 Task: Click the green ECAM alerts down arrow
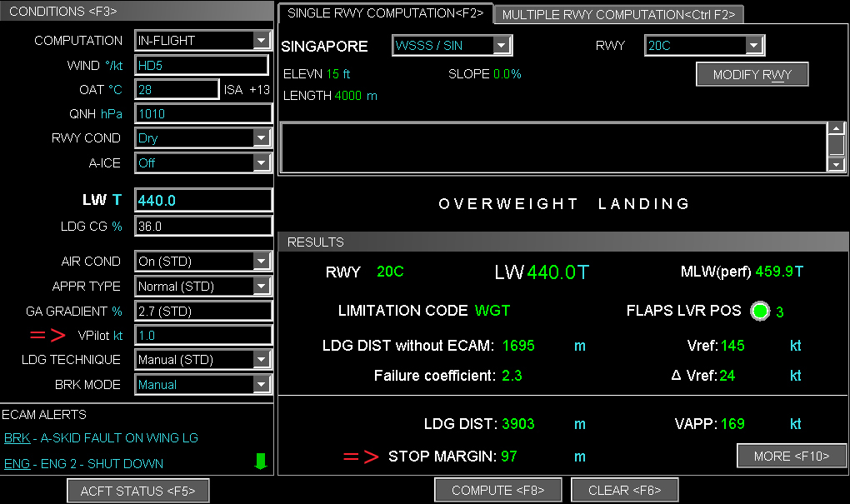pos(260,462)
